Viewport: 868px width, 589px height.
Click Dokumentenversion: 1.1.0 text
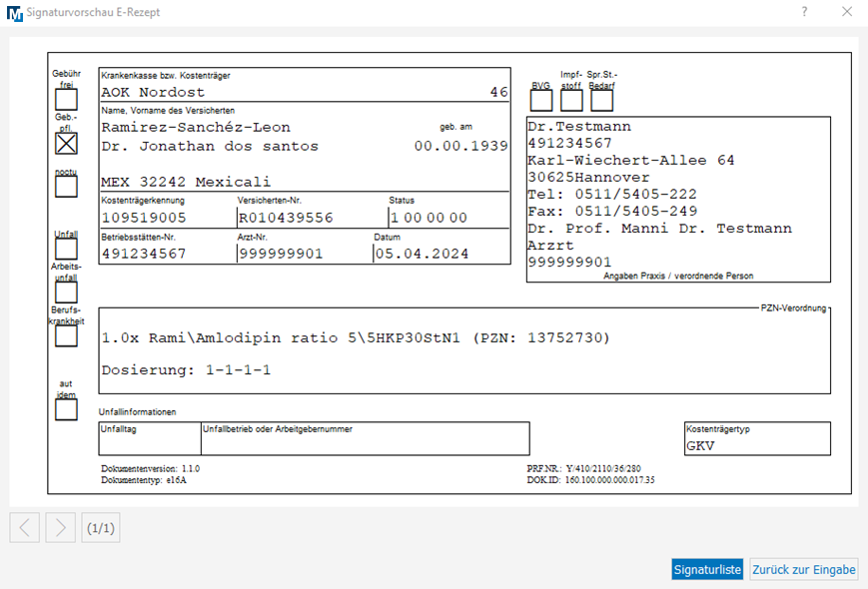(150, 468)
